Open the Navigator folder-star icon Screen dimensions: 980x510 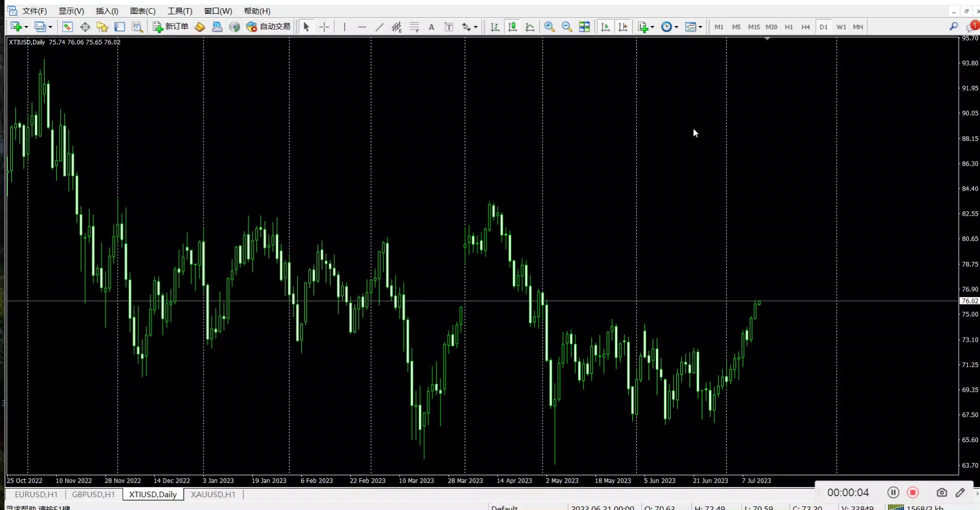pos(102,27)
